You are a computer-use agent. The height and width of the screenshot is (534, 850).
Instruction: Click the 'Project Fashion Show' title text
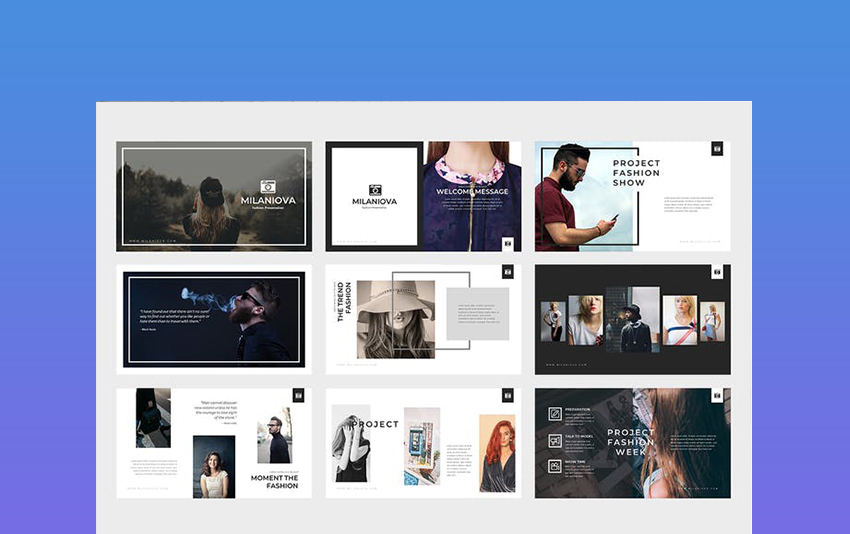click(x=636, y=172)
